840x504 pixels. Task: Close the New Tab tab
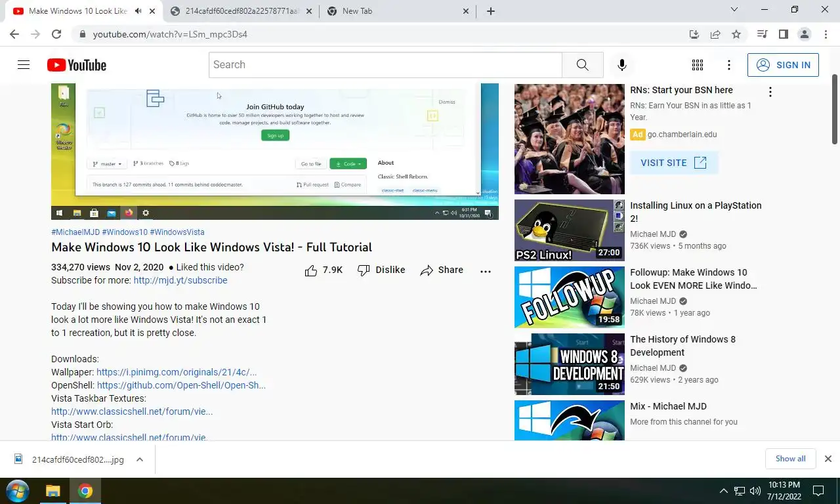pyautogui.click(x=466, y=11)
